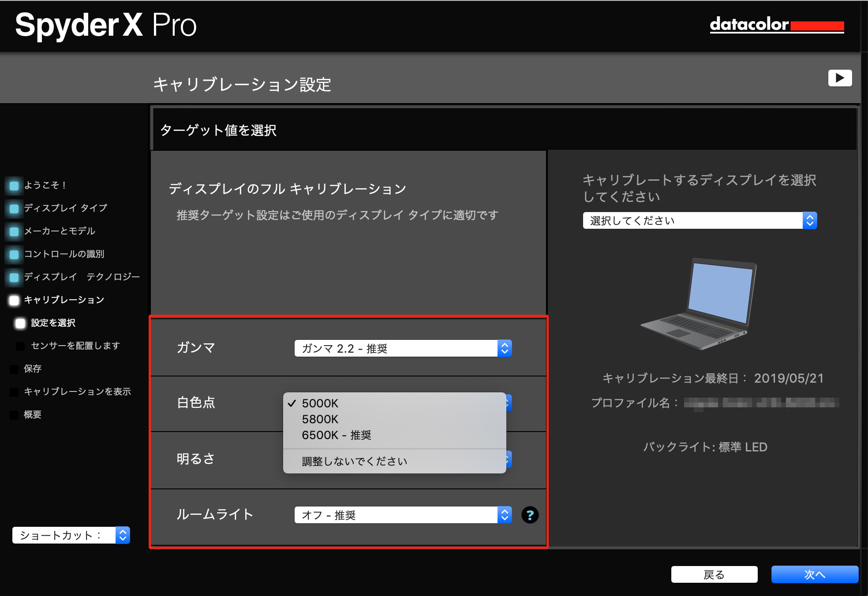Image resolution: width=868 pixels, height=596 pixels.
Task: Click the calibration date 2019/05/21
Action: pyautogui.click(x=789, y=378)
